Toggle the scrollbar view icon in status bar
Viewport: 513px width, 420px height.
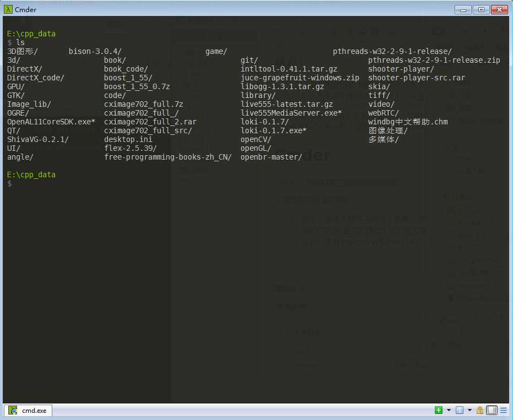pyautogui.click(x=492, y=410)
